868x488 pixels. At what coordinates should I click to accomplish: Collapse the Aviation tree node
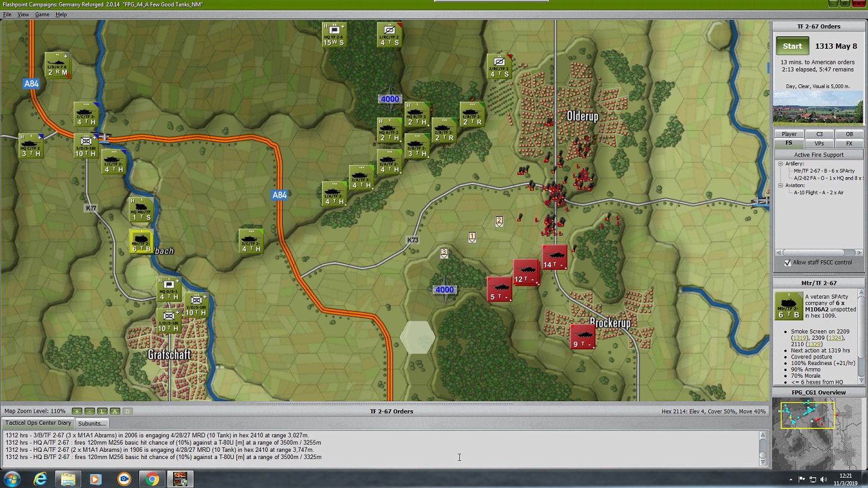(780, 186)
